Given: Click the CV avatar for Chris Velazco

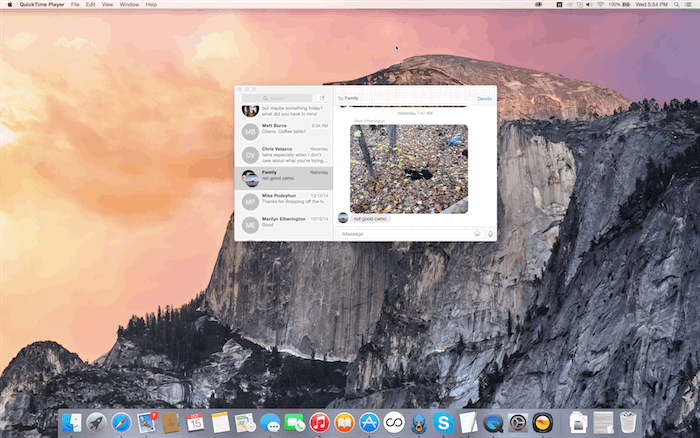Looking at the screenshot, I should click(x=250, y=155).
